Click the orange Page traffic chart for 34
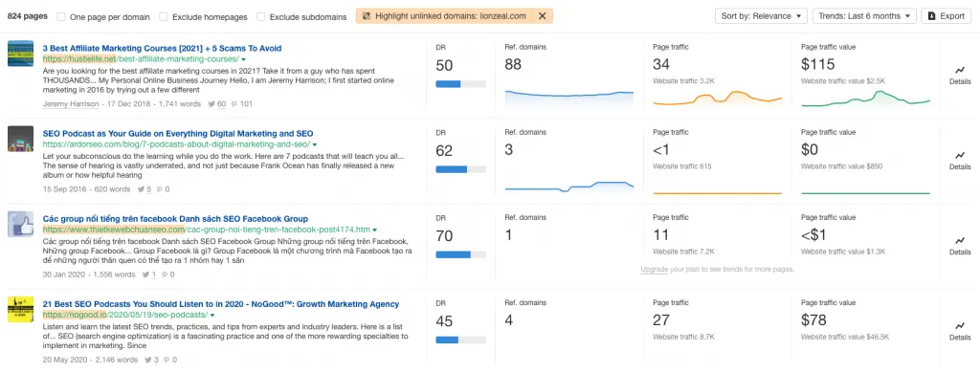The height and width of the screenshot is (374, 980). click(717, 98)
